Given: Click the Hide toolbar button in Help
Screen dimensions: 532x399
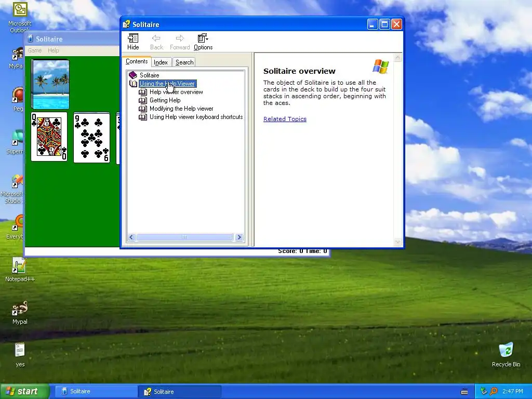Looking at the screenshot, I should 133,42.
